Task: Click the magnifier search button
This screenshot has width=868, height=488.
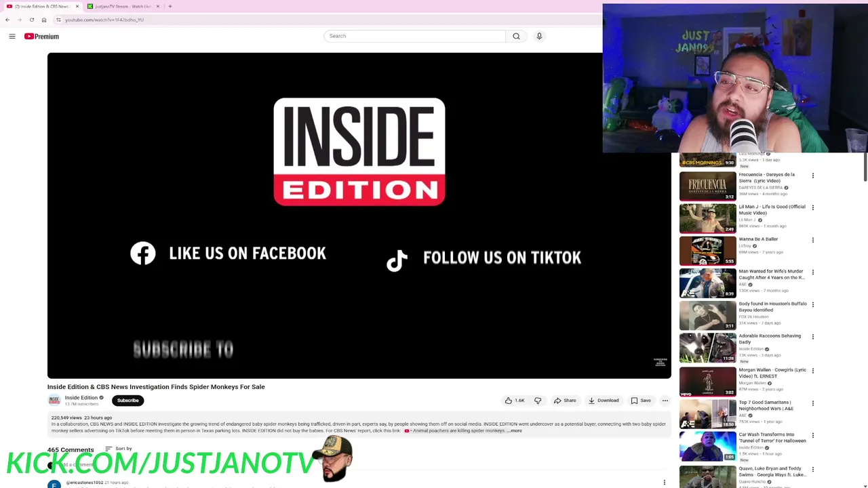Action: click(516, 36)
